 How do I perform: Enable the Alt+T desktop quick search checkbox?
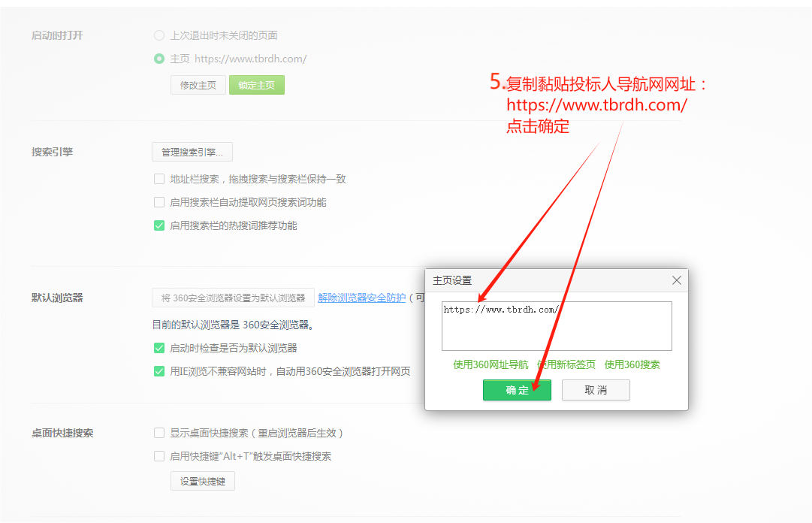159,456
